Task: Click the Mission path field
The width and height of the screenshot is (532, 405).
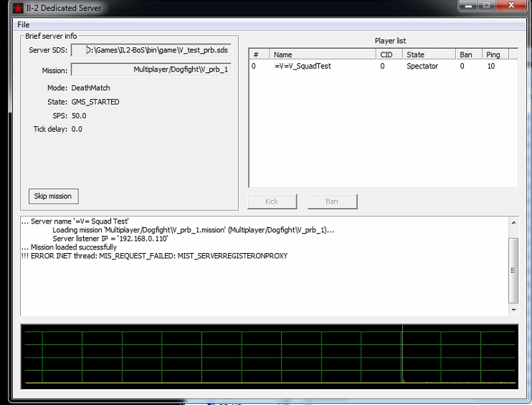Action: click(151, 70)
